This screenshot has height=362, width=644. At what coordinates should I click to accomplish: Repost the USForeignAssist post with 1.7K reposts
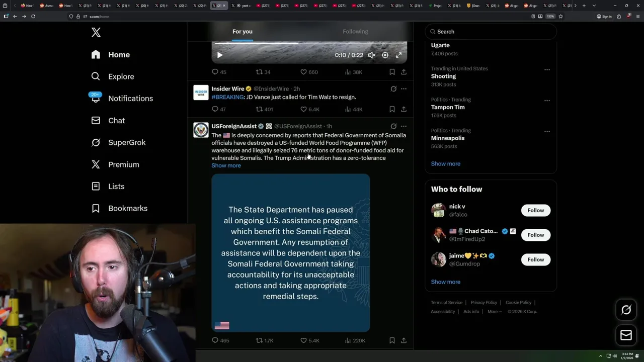265,340
